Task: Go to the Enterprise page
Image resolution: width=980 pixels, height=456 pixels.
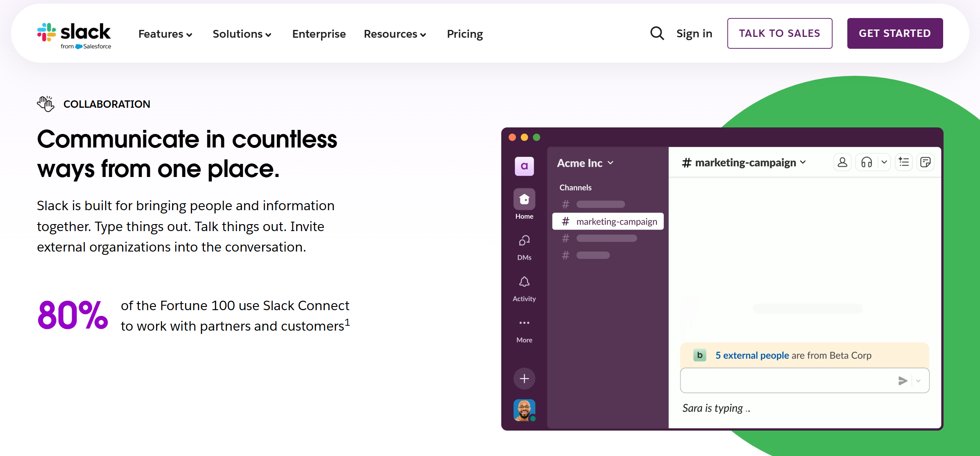Action: tap(319, 34)
